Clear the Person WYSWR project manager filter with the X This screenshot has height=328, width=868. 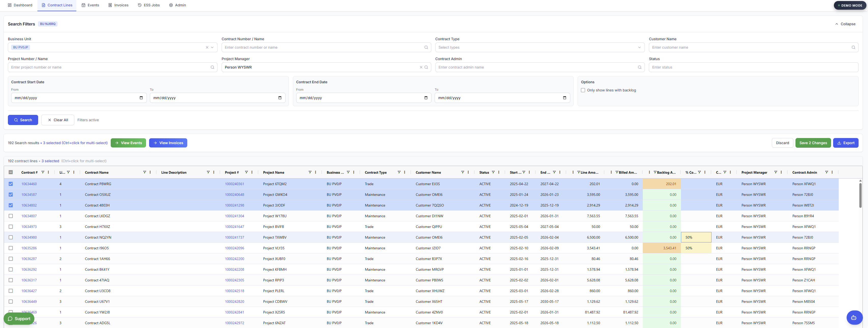(x=421, y=67)
